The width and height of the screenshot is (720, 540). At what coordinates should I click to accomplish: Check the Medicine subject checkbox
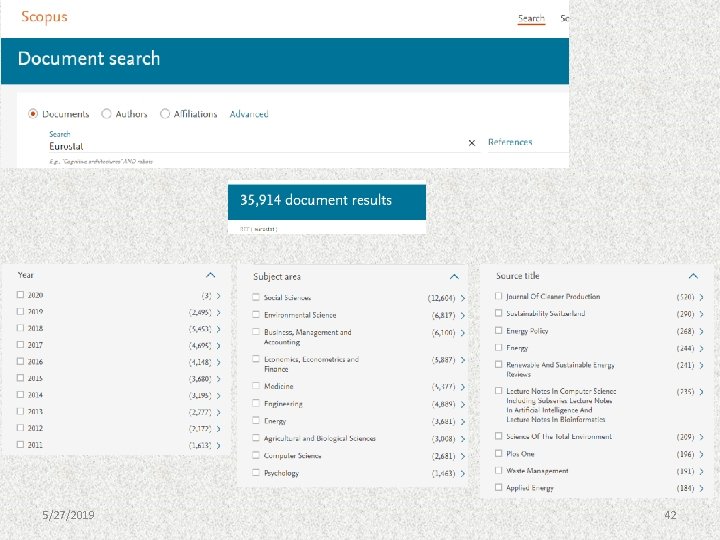256,386
